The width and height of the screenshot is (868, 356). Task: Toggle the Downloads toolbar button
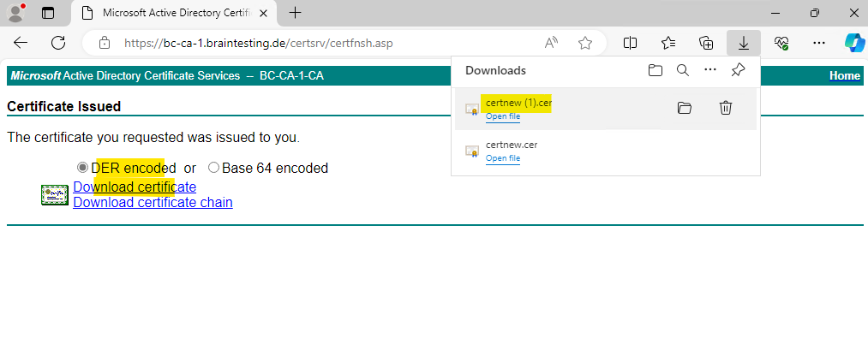pos(744,43)
